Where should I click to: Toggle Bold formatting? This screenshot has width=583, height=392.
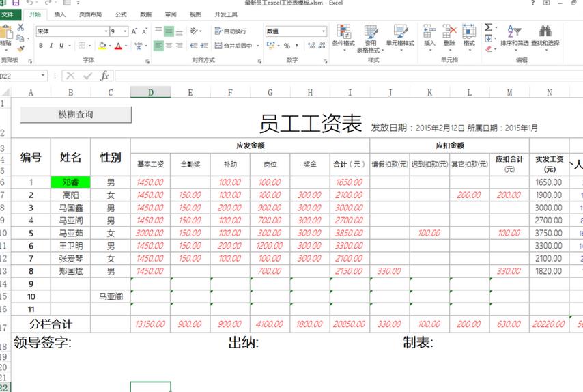click(x=41, y=46)
